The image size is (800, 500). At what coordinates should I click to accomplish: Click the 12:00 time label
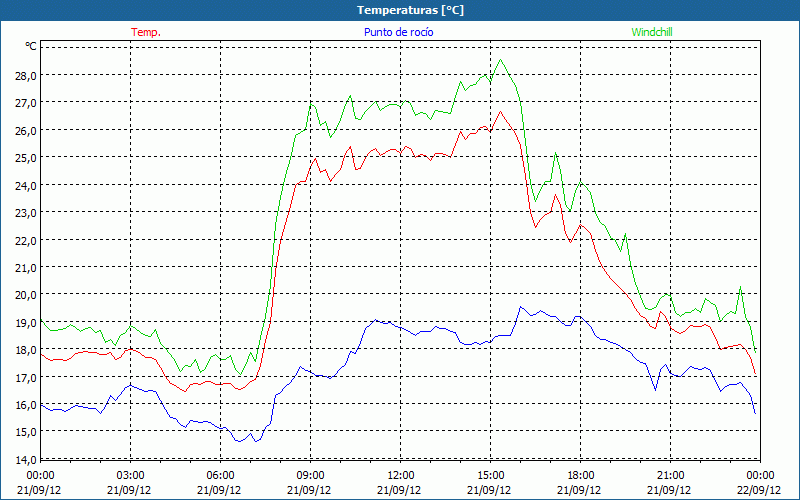coord(399,476)
